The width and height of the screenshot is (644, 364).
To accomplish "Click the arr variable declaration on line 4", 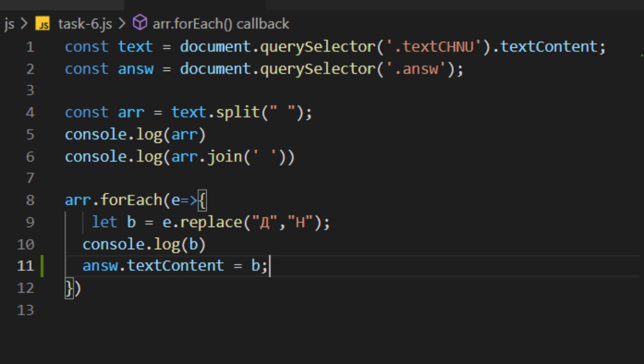I will [131, 113].
